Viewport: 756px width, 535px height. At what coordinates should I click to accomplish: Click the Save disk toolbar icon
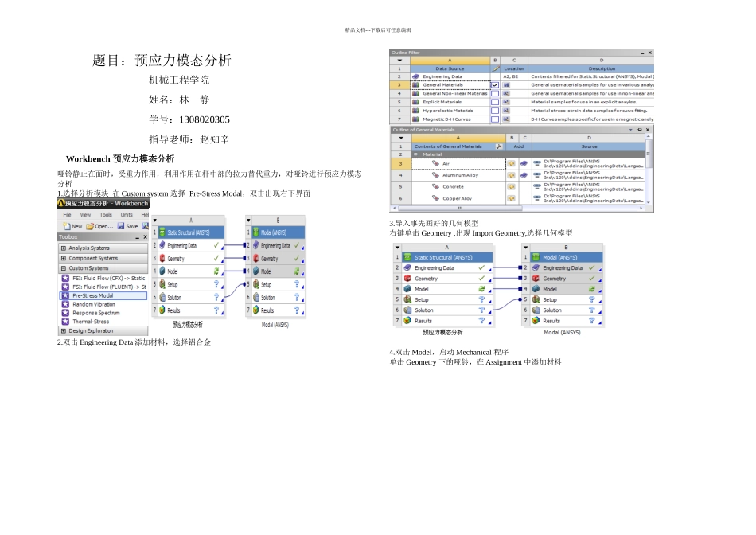pos(121,226)
